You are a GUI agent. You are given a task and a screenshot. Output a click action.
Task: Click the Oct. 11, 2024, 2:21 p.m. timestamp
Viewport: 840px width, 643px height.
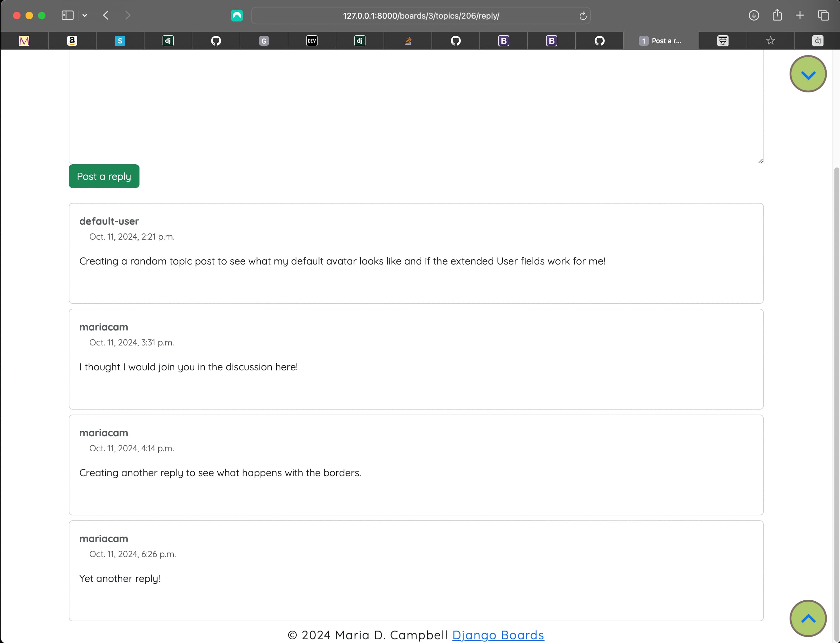pyautogui.click(x=132, y=237)
